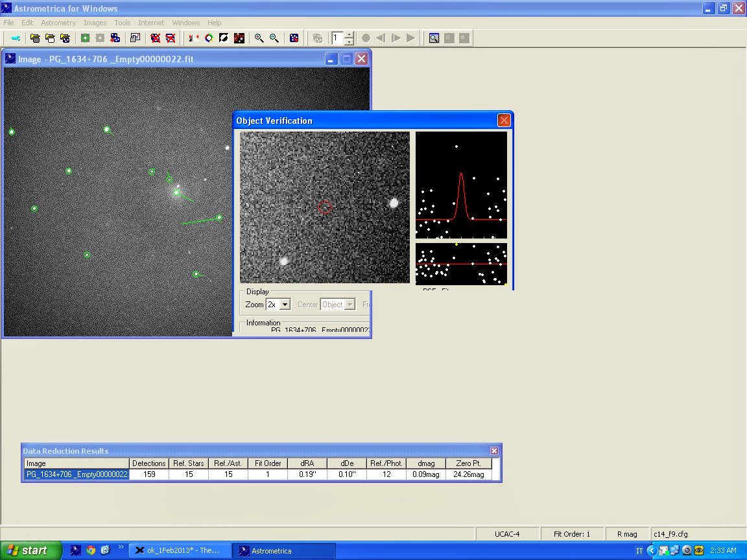Click the document-style report icon in the toolbar
747x560 pixels.
(x=135, y=38)
